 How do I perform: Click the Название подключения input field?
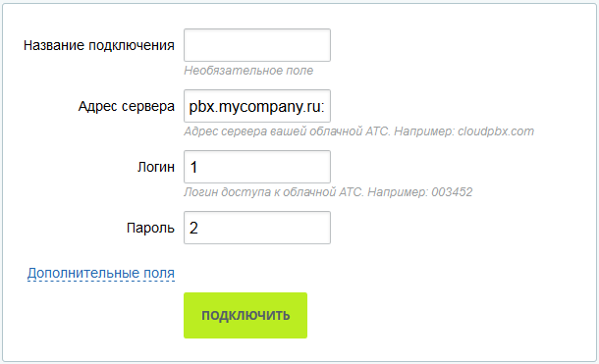coord(257,45)
